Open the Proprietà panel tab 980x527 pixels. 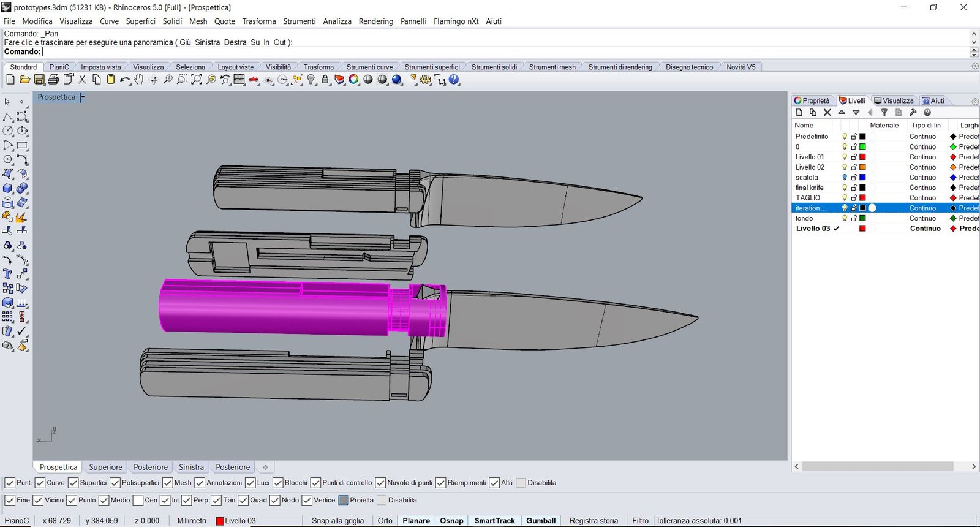(812, 100)
